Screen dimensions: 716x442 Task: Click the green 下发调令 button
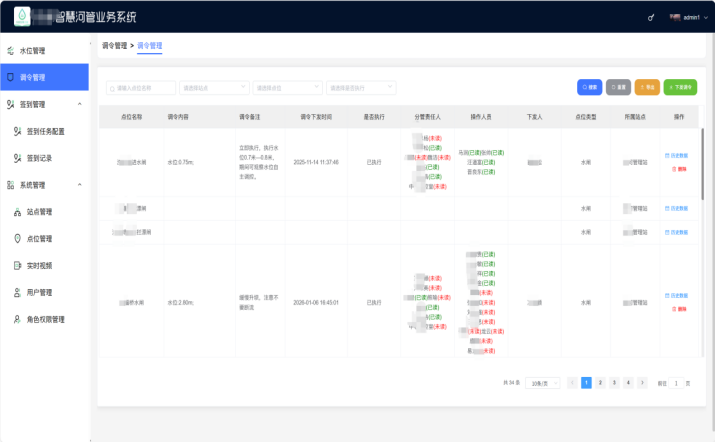(681, 88)
